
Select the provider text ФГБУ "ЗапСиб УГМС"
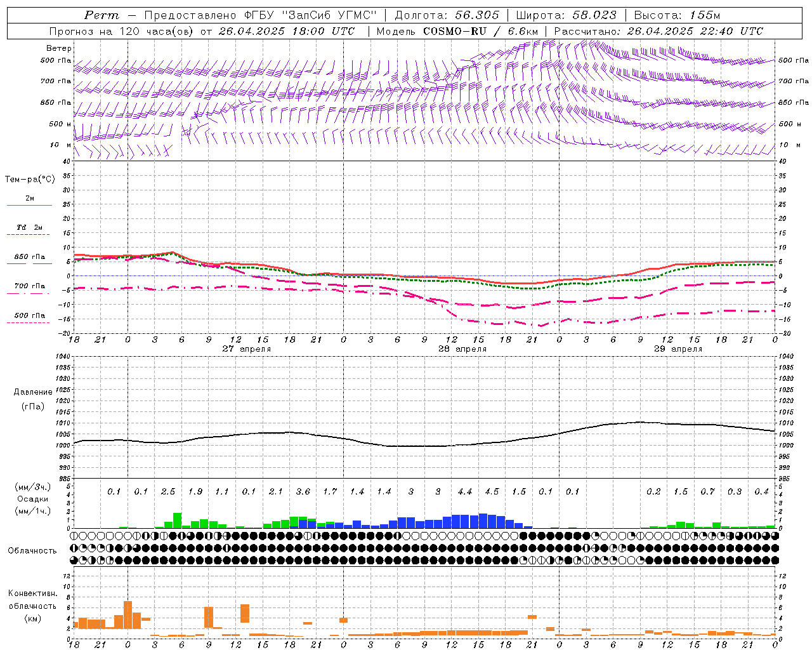310,15
